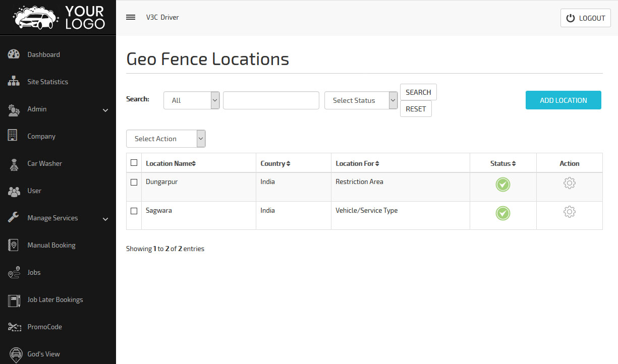618x364 pixels.
Task: Check the Dungarpur row checkbox
Action: click(134, 182)
